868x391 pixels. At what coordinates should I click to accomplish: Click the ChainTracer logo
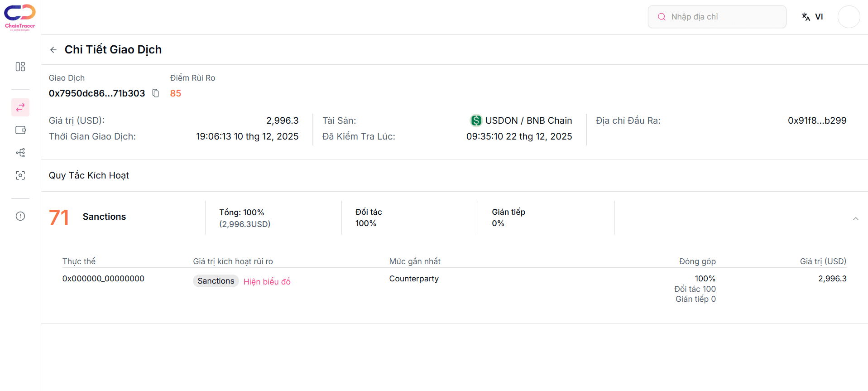click(x=20, y=17)
